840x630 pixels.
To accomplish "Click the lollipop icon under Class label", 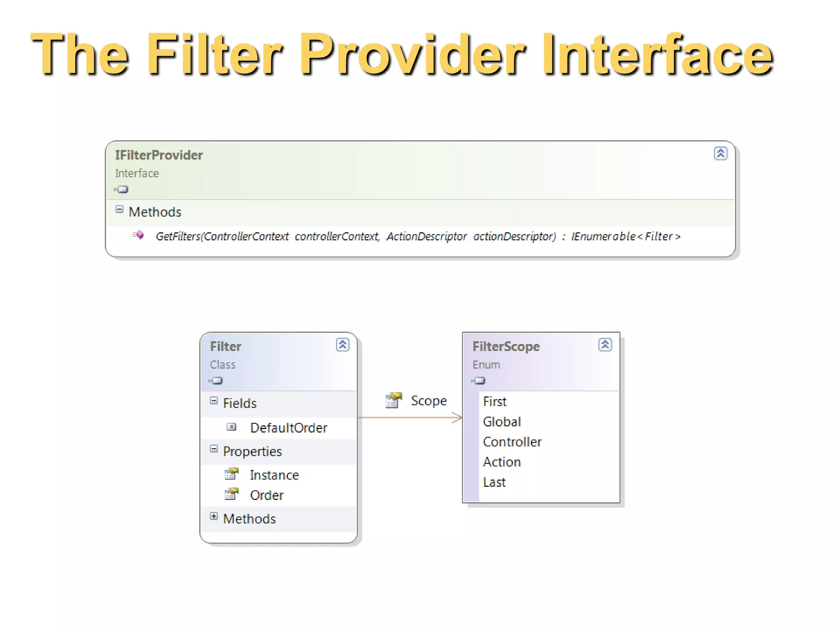I will [216, 381].
